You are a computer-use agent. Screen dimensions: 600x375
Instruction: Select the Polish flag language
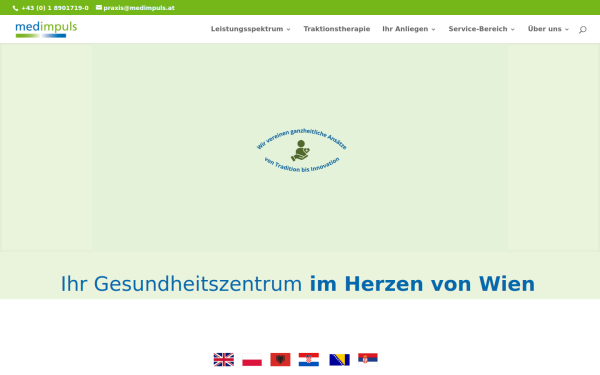click(252, 359)
